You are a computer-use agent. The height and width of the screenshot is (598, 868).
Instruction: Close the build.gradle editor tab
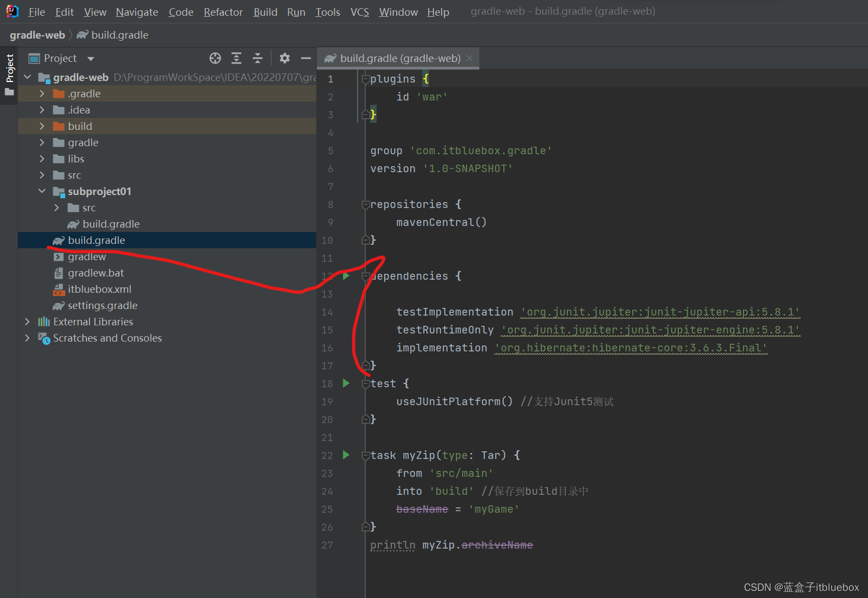pos(470,58)
